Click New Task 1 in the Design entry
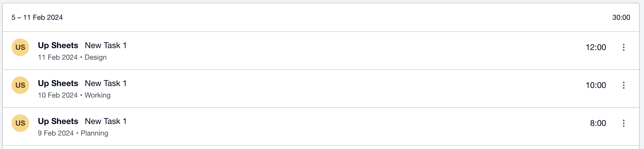 106,45
